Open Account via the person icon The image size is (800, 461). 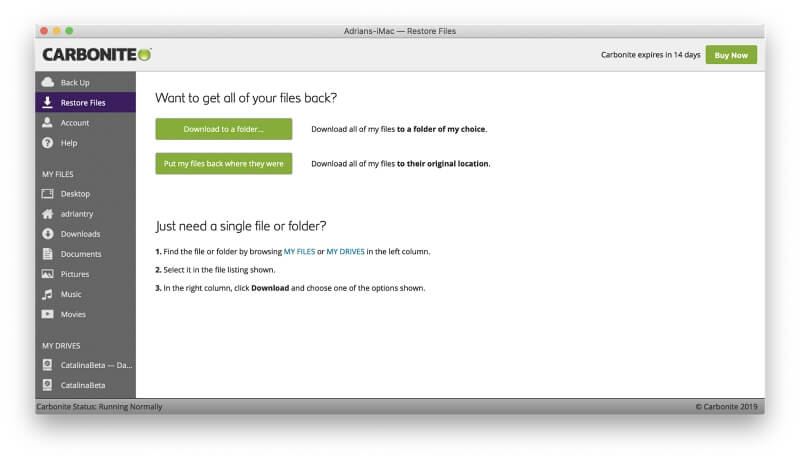[47, 123]
